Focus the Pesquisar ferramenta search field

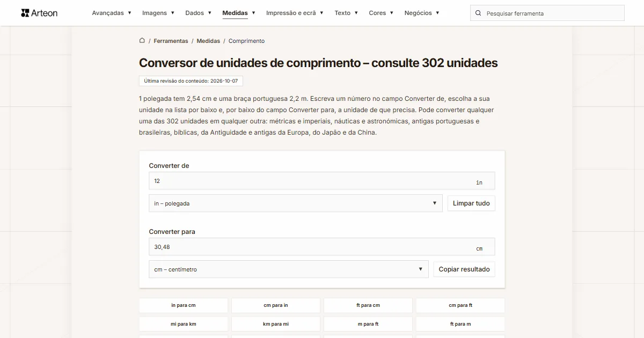pos(547,13)
